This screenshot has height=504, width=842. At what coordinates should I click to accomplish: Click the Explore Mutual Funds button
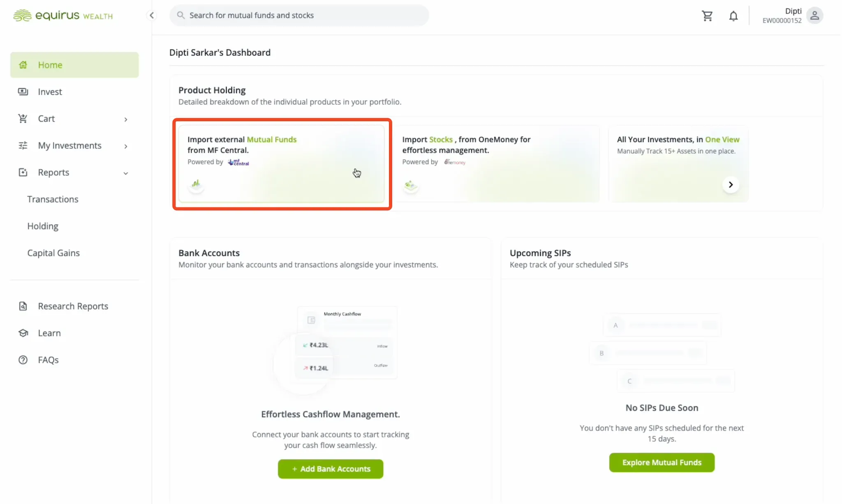pyautogui.click(x=662, y=463)
